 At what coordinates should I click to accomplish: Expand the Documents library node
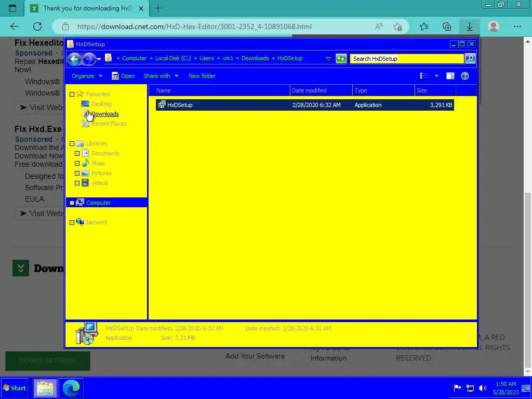pyautogui.click(x=77, y=154)
